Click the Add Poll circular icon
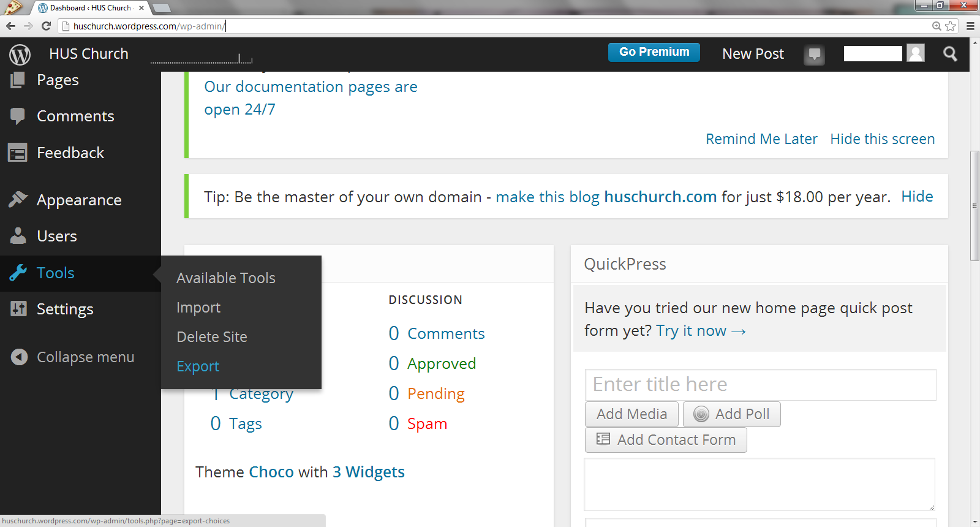Screen dimensions: 980x527 (x=701, y=414)
